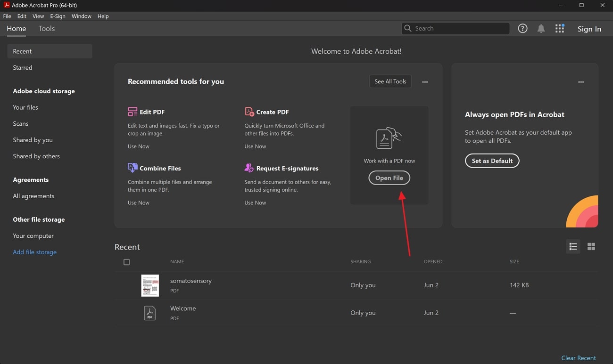
Task: Click Use Now under Combine Files
Action: (139, 202)
